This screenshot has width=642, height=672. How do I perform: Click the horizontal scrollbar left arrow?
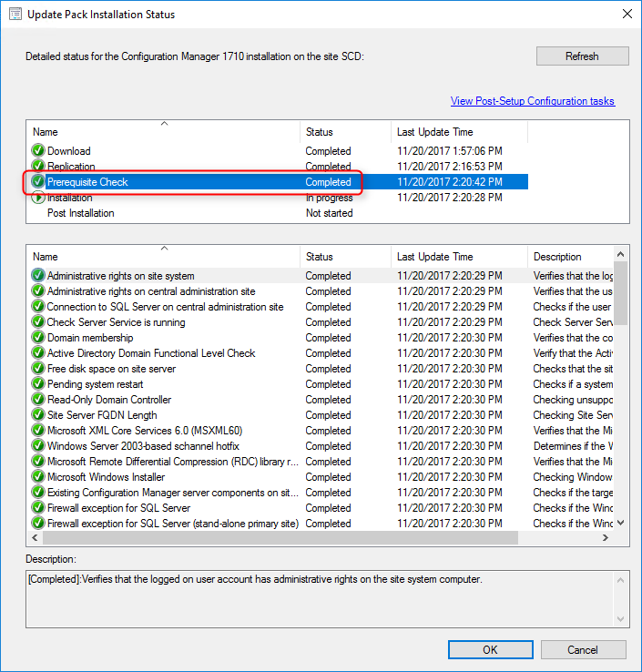click(35, 537)
